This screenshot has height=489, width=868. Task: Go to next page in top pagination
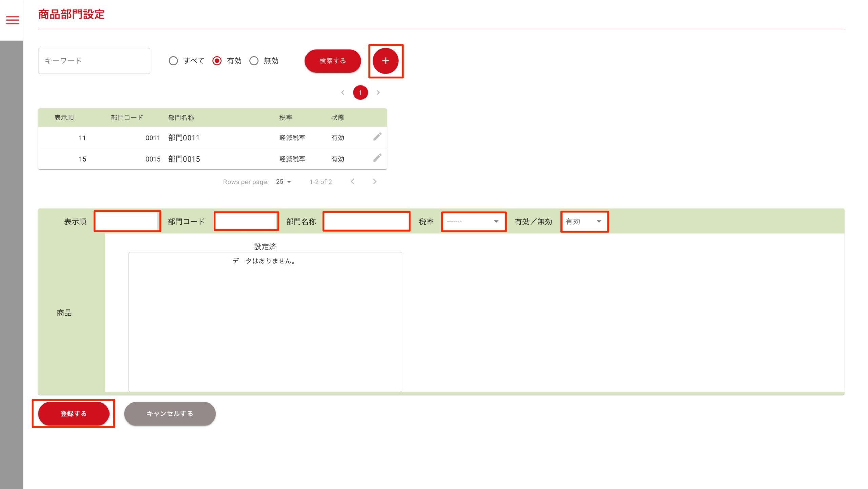tap(378, 93)
